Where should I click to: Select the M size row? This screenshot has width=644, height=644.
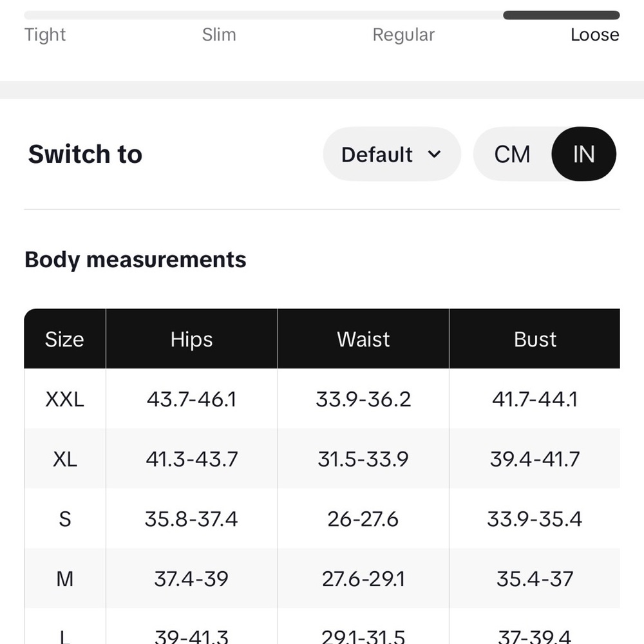pos(322,578)
